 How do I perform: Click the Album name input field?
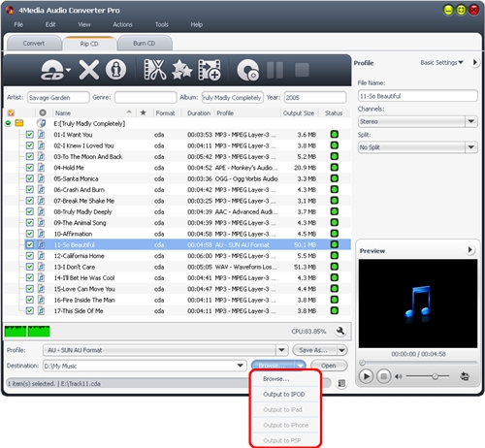[232, 98]
